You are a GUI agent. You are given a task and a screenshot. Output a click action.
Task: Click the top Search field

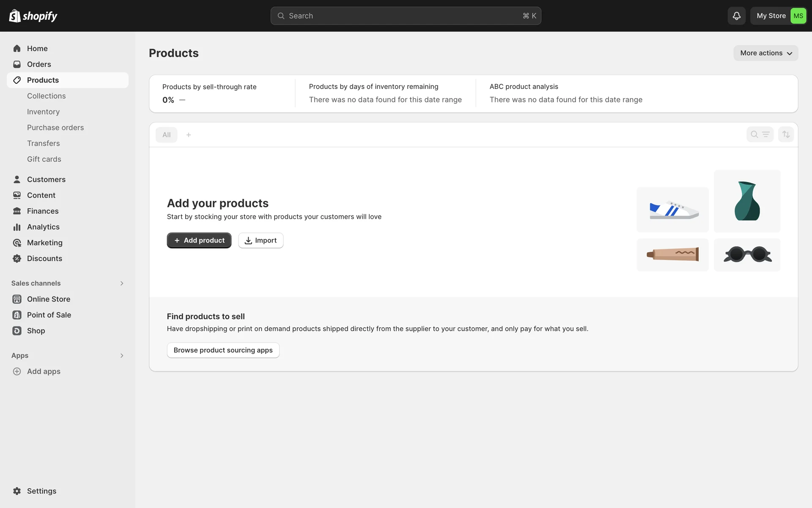(x=406, y=16)
